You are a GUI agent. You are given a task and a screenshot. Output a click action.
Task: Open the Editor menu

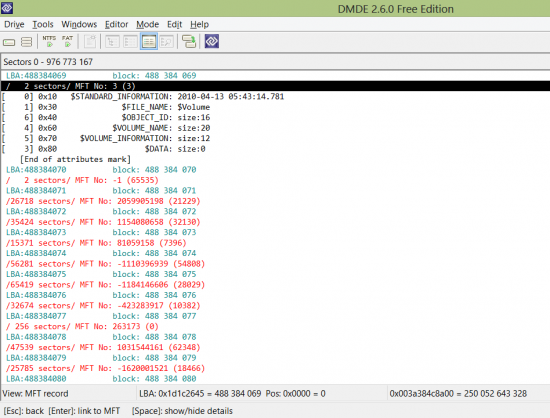[x=116, y=25]
